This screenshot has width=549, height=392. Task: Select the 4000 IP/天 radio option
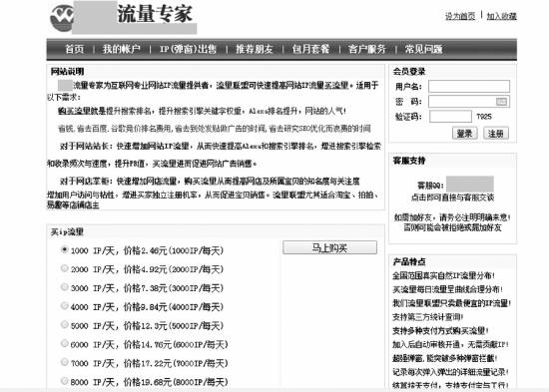tap(65, 306)
